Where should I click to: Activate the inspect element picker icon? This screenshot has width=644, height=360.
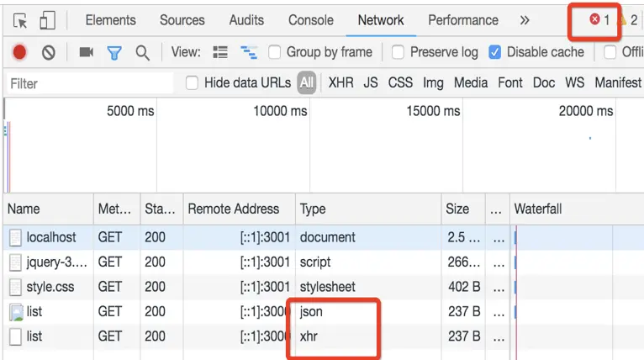(x=20, y=20)
